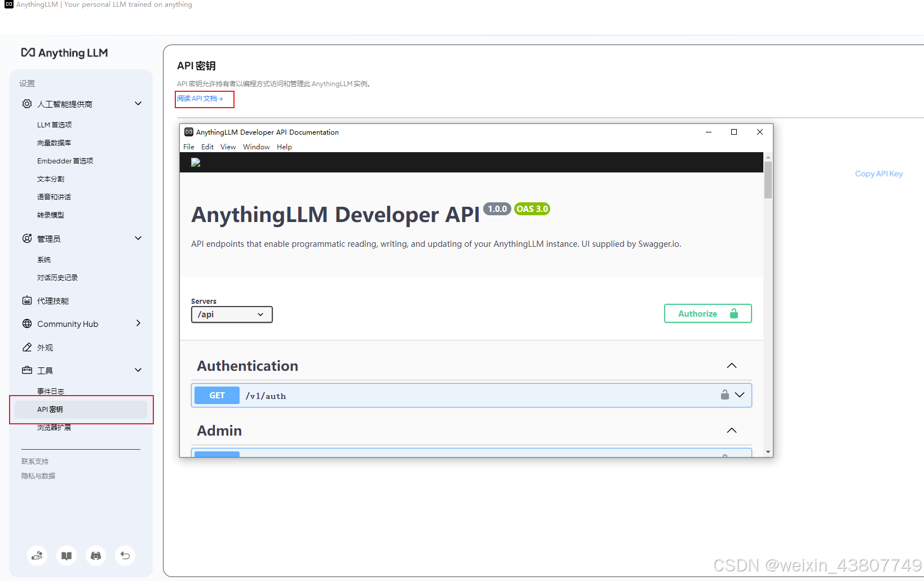Open the contact support link
The image size is (924, 581).
coord(35,461)
